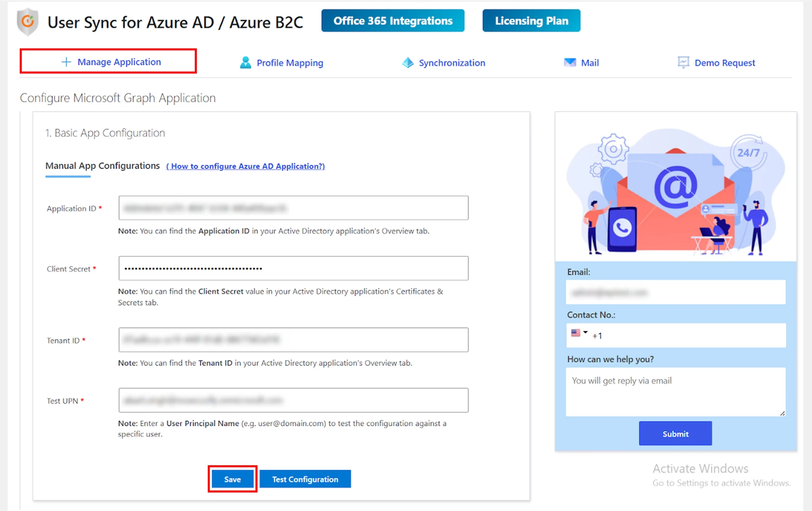Click the miniOrange shield logo
Screen dimensions: 812x511
(x=28, y=22)
